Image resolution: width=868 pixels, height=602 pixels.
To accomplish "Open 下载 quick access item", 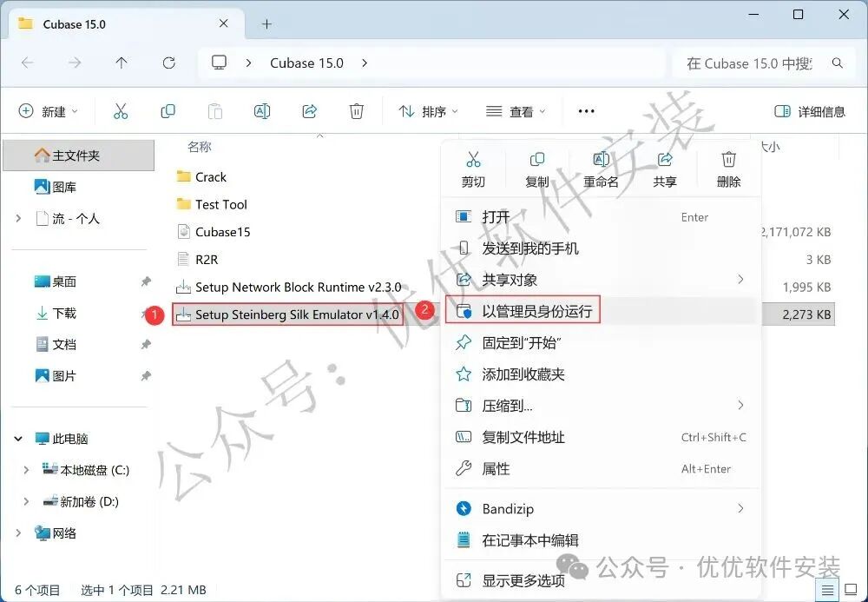I will click(56, 313).
